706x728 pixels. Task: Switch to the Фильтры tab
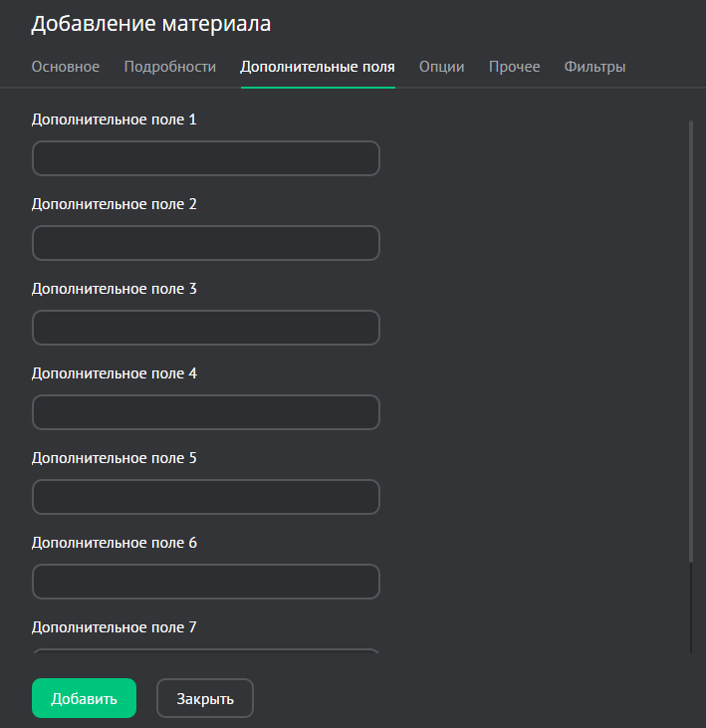point(594,67)
